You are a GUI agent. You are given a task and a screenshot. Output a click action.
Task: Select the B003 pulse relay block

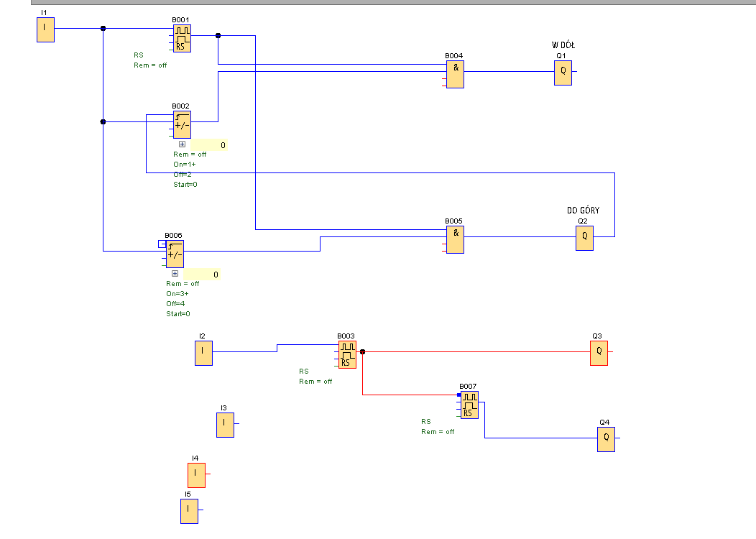(348, 355)
